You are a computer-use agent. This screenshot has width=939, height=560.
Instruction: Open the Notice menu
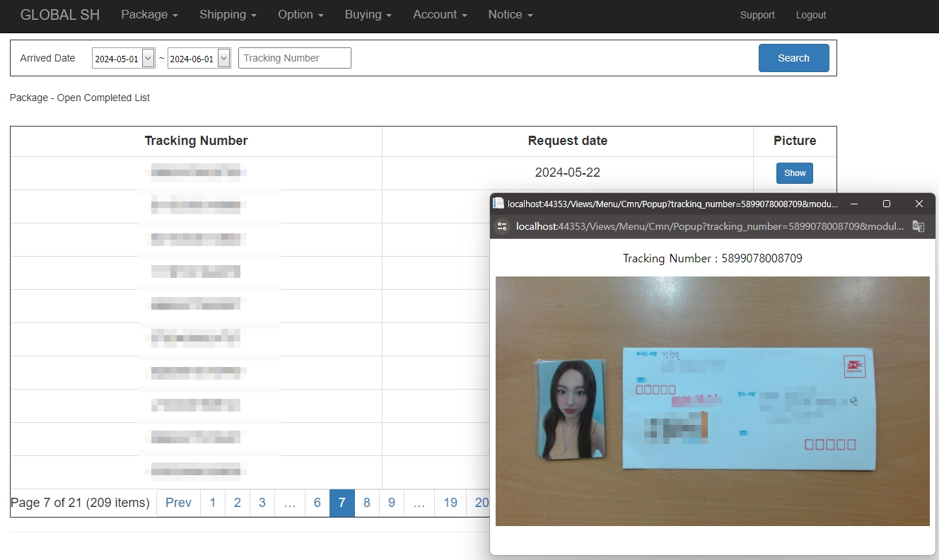pos(510,15)
